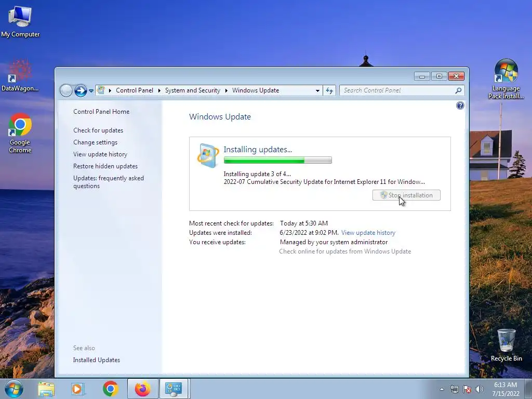Maximize the Windows Update window
532x399 pixels.
pos(439,76)
